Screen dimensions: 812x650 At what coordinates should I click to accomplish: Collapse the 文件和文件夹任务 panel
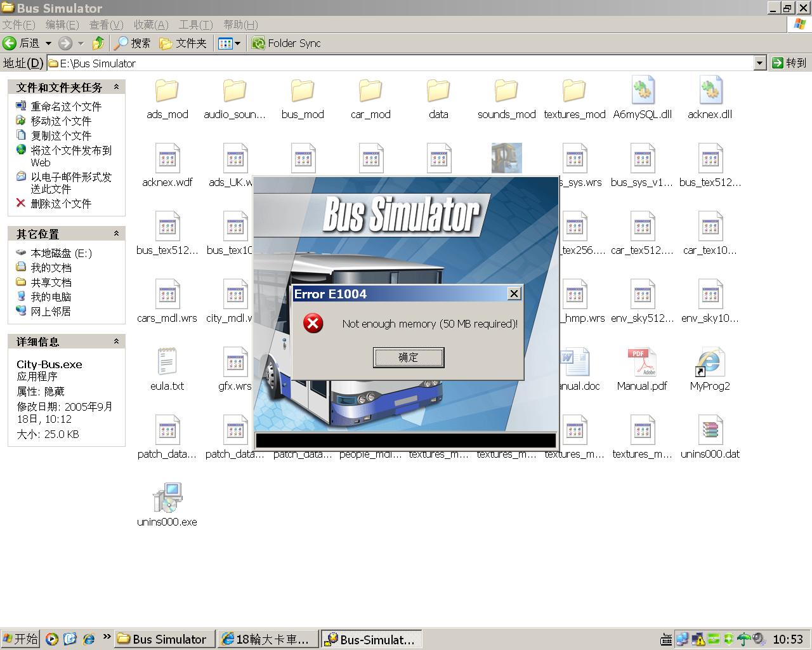(x=116, y=87)
